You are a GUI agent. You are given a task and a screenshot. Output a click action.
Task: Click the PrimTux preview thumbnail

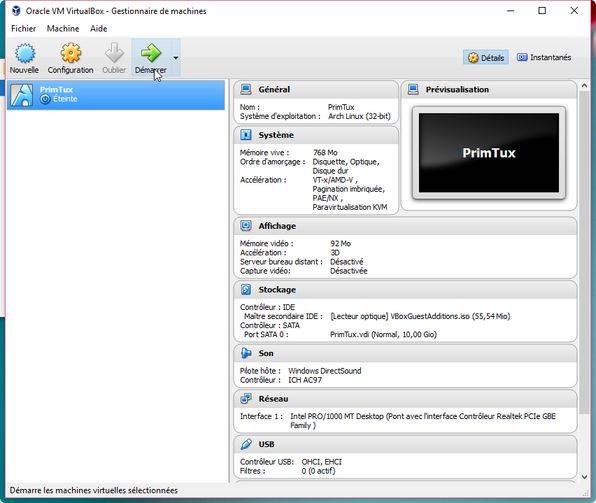point(489,153)
